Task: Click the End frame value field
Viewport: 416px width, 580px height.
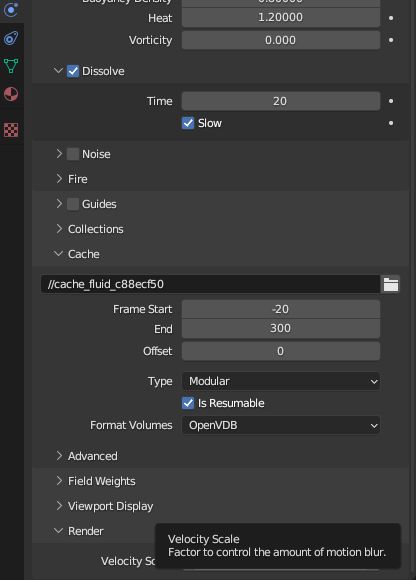Action: point(281,328)
